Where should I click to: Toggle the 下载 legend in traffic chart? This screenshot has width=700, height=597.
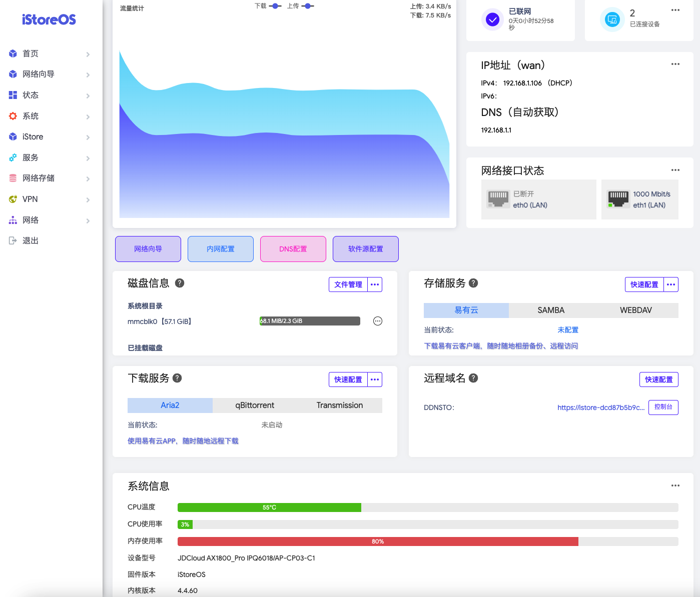pos(268,6)
